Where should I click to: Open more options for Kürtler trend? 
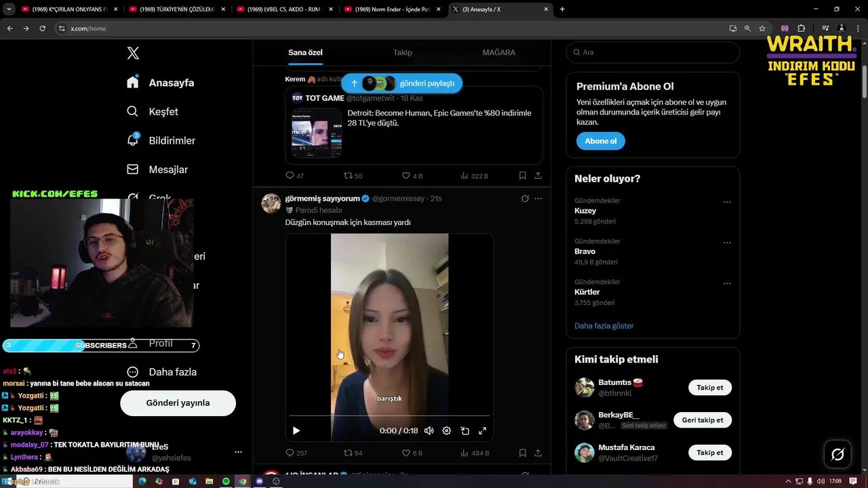[x=727, y=283]
